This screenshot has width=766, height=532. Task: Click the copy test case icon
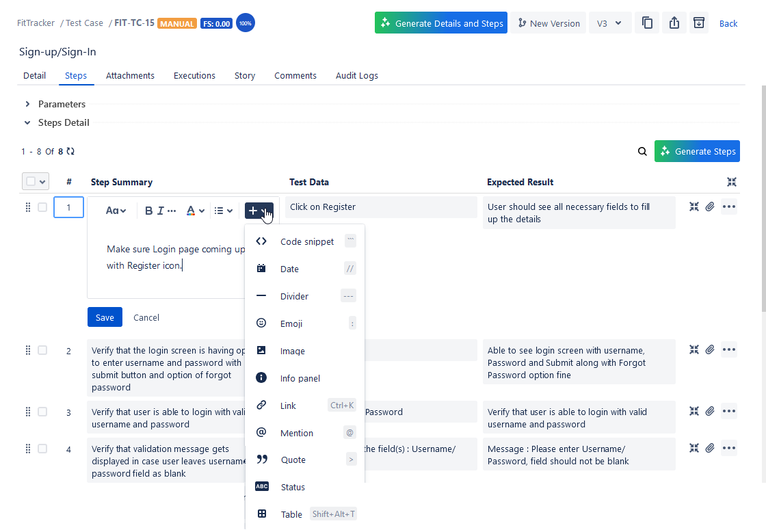pyautogui.click(x=647, y=23)
